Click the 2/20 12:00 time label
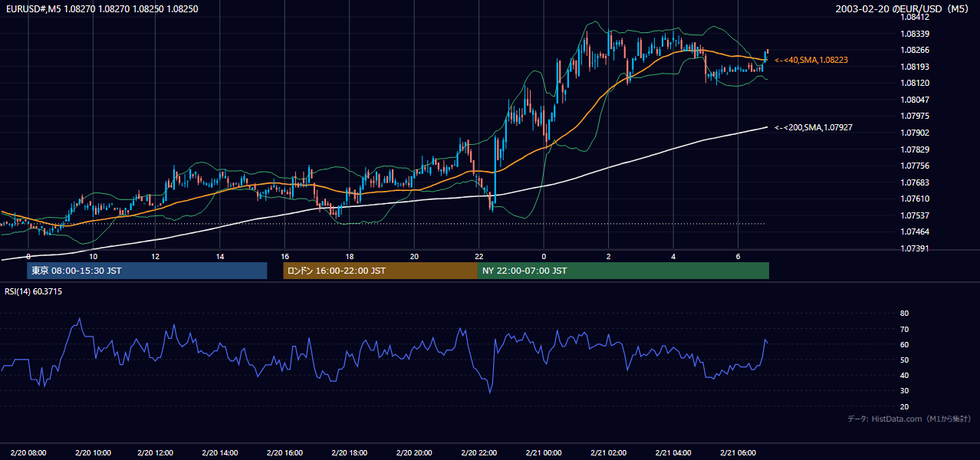Viewport: 980px width, 460px height. tap(156, 452)
